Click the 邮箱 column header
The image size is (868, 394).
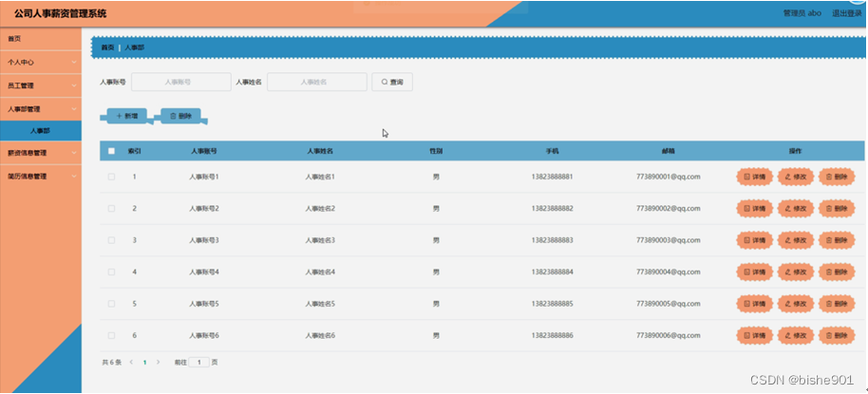(x=669, y=151)
